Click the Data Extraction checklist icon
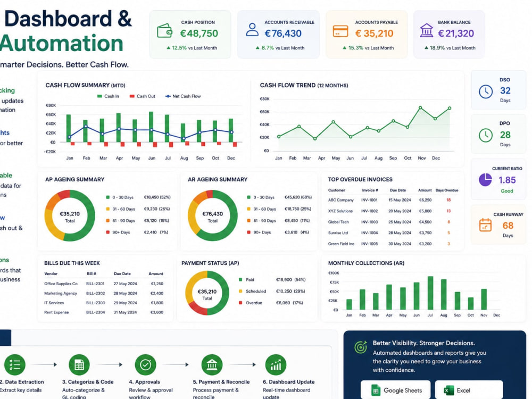532x399 pixels. [x=14, y=365]
